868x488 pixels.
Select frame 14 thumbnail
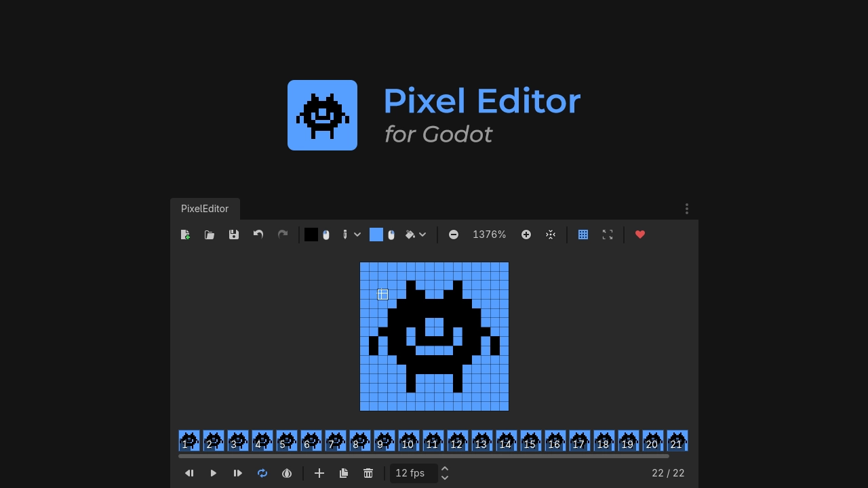(x=507, y=441)
